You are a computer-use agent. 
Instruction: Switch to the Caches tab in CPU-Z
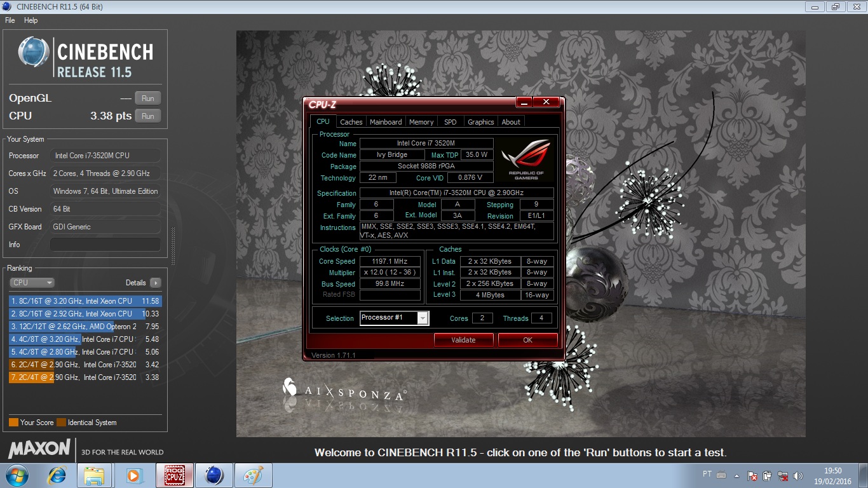351,122
